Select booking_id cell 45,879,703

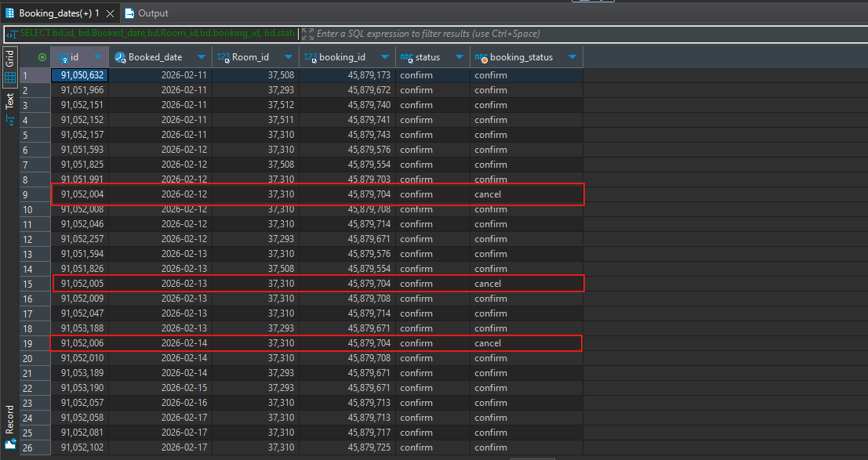(x=347, y=179)
